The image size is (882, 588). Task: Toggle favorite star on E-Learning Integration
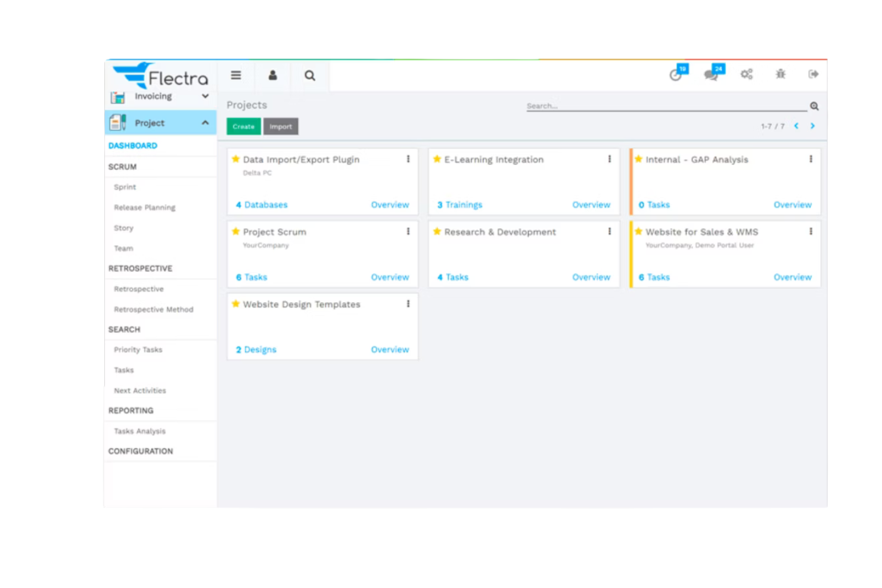(x=437, y=159)
